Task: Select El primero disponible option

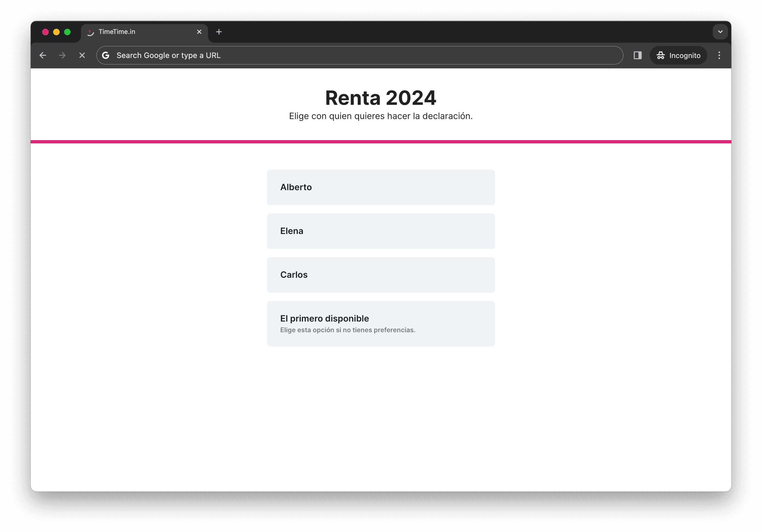Action: click(x=381, y=323)
